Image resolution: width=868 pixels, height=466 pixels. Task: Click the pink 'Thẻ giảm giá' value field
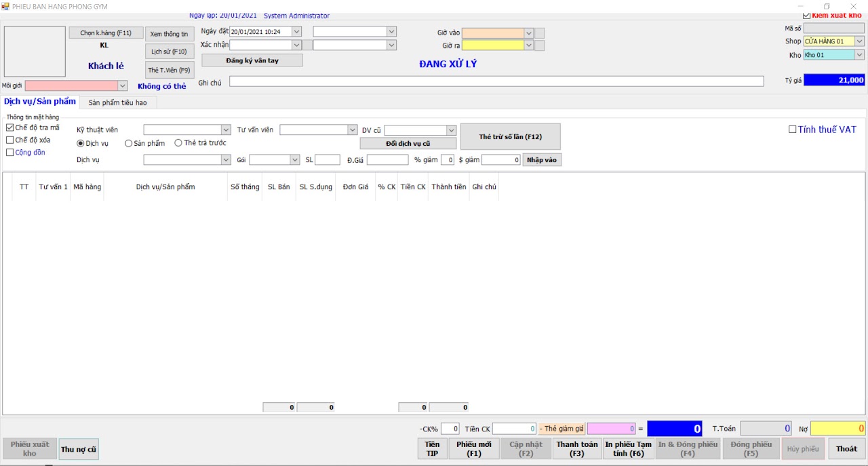(612, 429)
